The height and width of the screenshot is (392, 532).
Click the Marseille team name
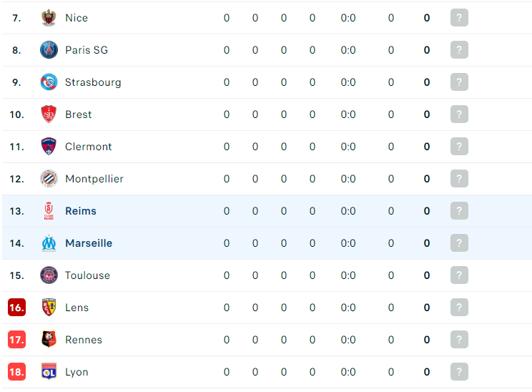(89, 243)
